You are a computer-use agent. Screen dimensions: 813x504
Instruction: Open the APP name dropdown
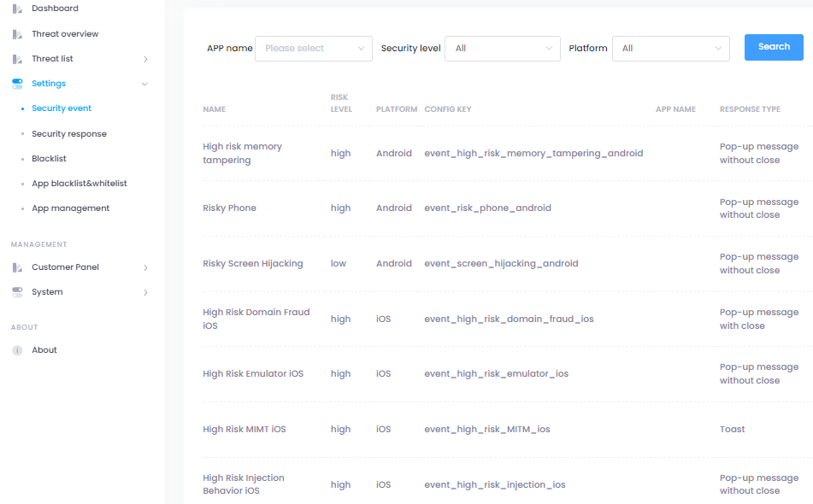pos(314,49)
